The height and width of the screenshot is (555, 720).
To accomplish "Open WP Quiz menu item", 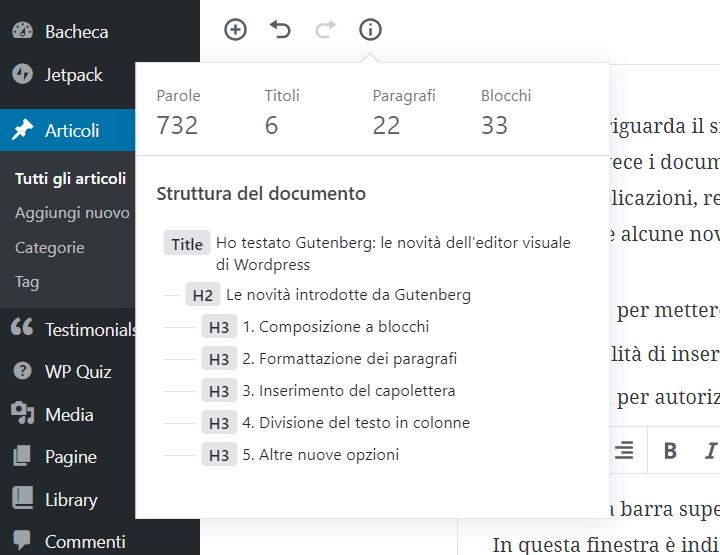I will [x=78, y=371].
